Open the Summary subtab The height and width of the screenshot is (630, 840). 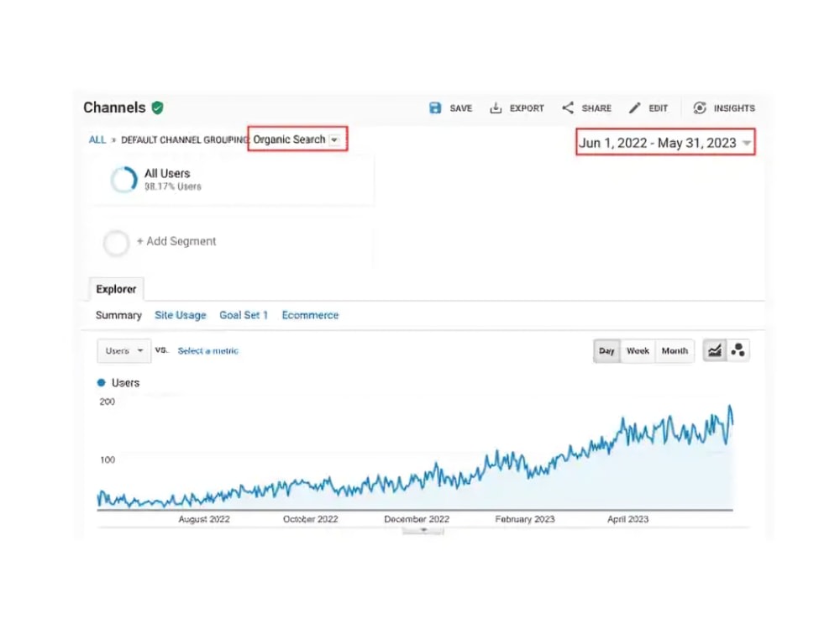(x=118, y=315)
